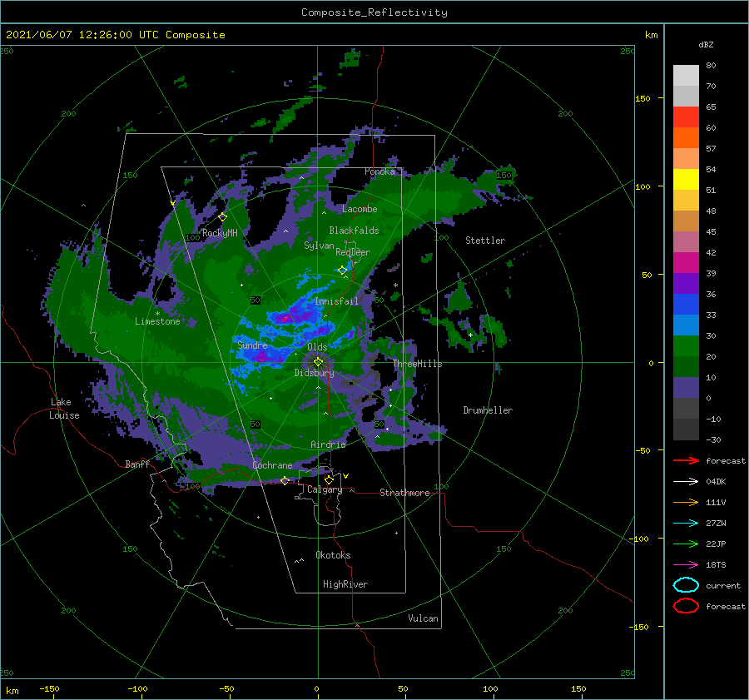This screenshot has height=700, width=749.
Task: Click the red forecast arrow in legend
Action: pos(686,460)
